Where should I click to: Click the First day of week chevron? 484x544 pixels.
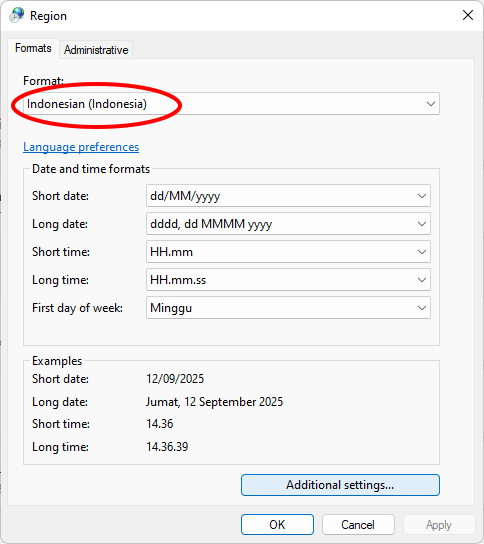click(x=422, y=308)
